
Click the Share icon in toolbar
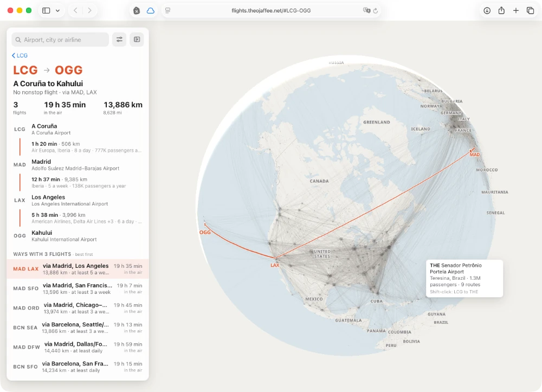501,10
